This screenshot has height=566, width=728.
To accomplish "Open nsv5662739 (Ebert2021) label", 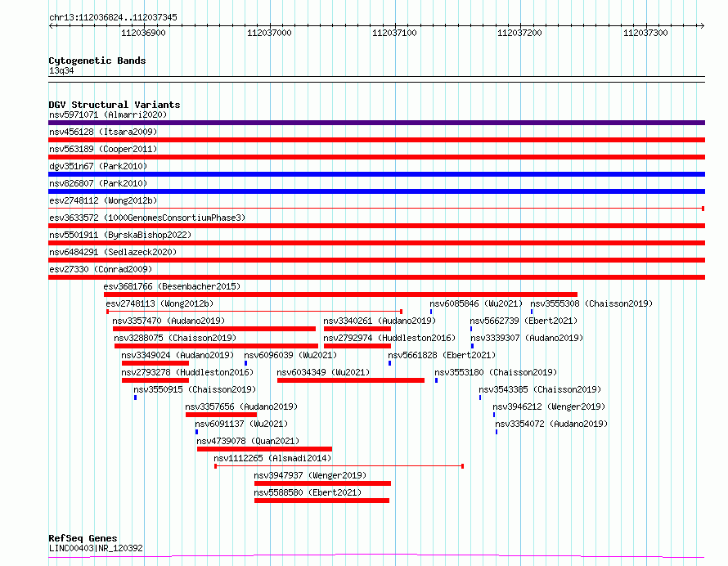I will (x=524, y=321).
